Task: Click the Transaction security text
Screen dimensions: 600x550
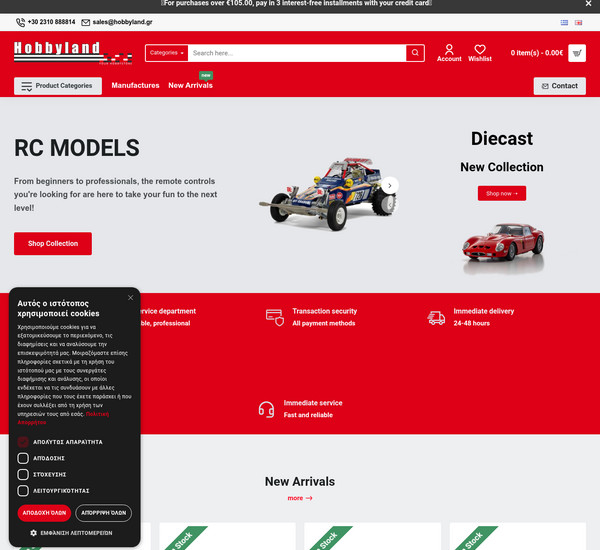Action: click(x=324, y=311)
